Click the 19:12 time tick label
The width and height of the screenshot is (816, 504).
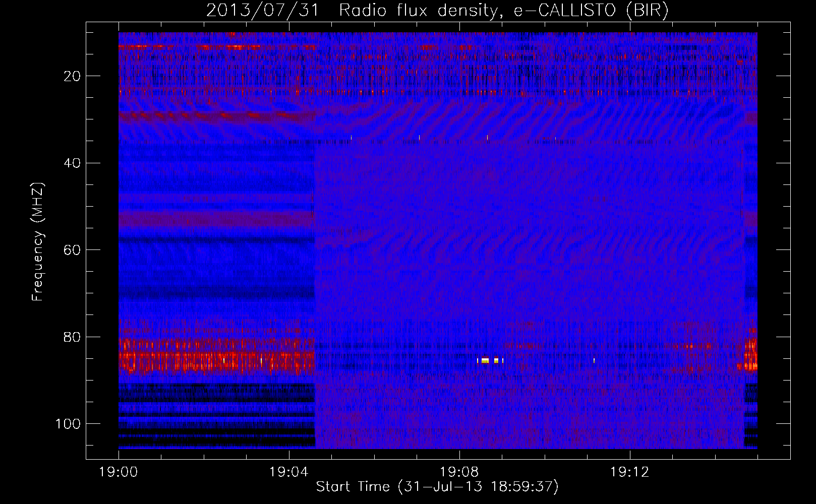pos(630,472)
